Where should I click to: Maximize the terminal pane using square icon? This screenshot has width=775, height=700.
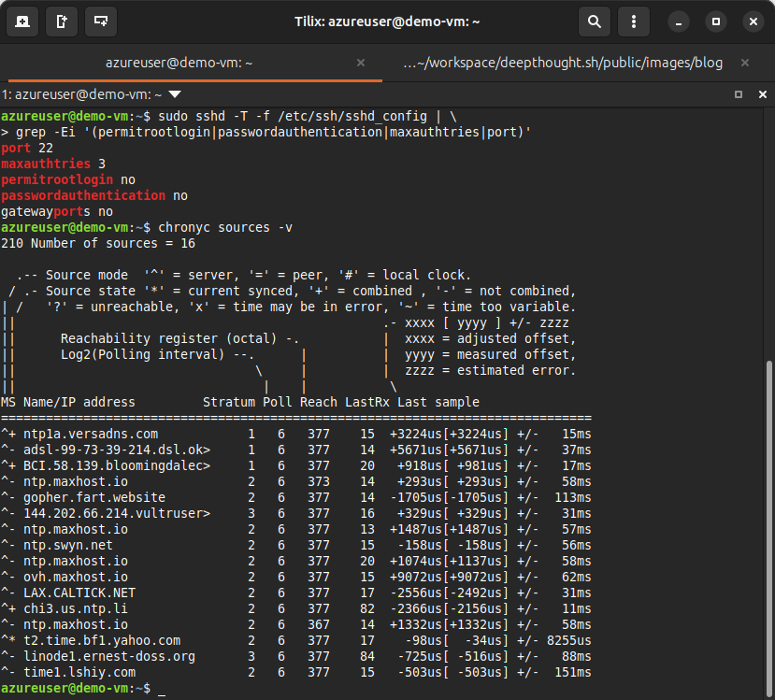click(x=739, y=94)
